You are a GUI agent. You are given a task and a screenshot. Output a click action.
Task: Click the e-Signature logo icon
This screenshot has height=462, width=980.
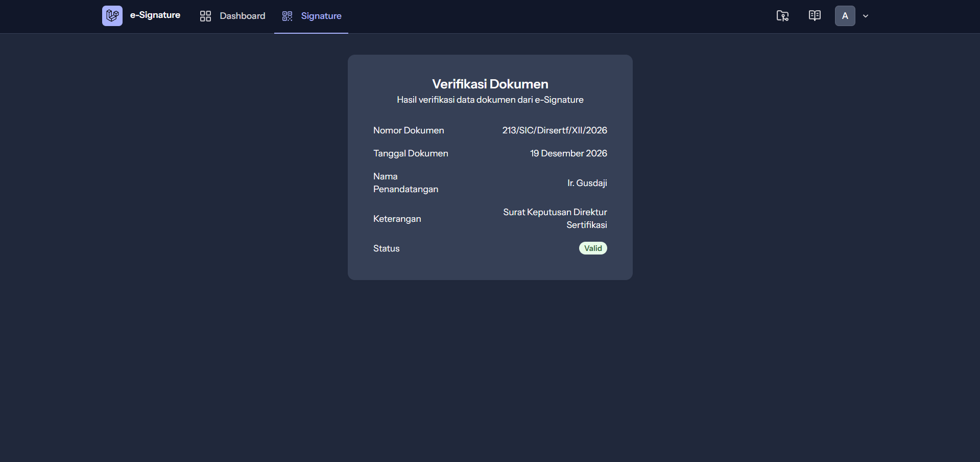[x=112, y=16]
